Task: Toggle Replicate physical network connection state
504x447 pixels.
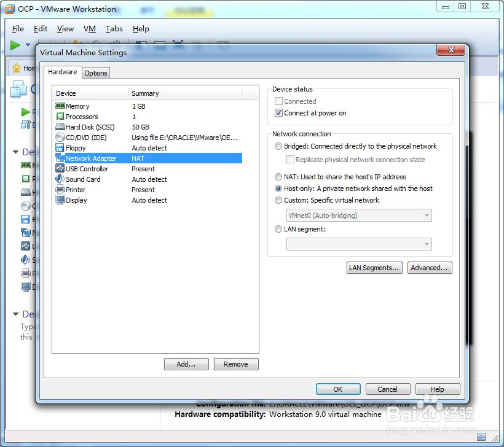Action: [290, 159]
